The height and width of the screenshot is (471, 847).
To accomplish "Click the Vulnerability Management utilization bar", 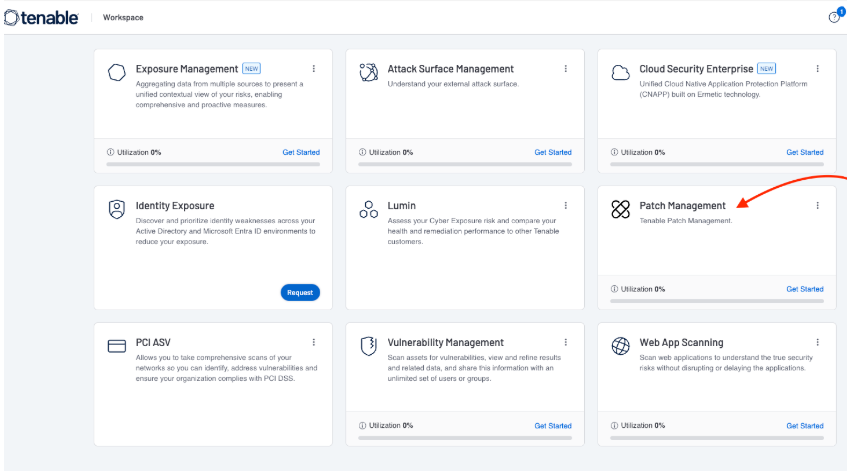I will (464, 436).
